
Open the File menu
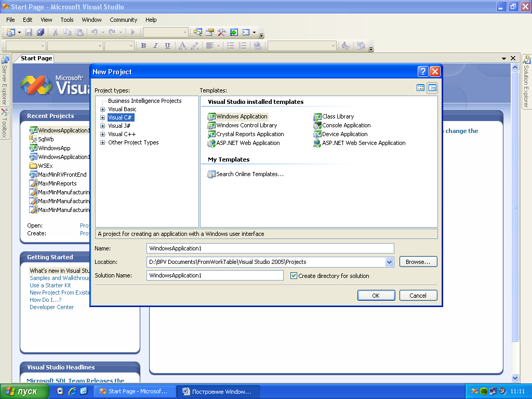pyautogui.click(x=10, y=20)
